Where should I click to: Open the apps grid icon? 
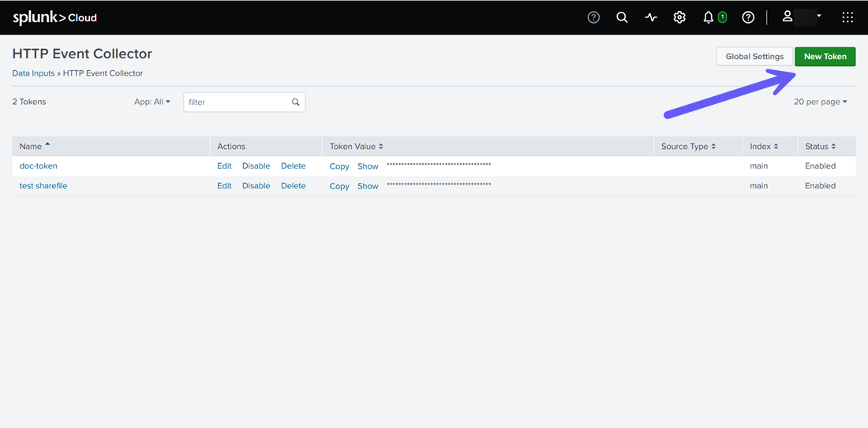[847, 17]
